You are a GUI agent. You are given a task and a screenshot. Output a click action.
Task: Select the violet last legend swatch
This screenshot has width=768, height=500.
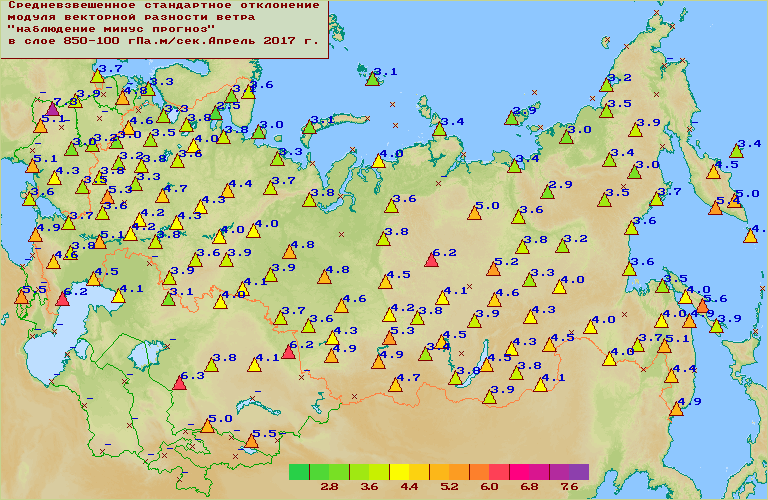(x=579, y=472)
